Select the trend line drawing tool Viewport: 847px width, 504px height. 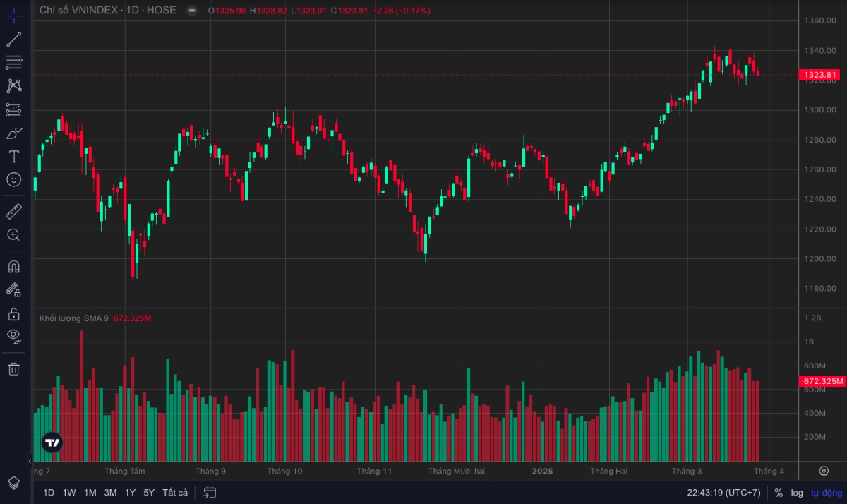[14, 40]
